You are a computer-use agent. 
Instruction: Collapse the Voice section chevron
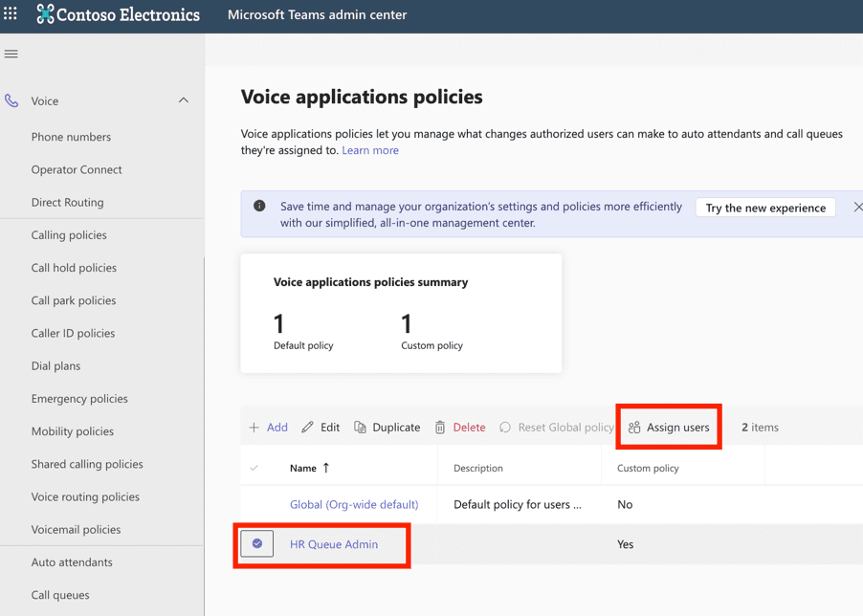click(184, 100)
